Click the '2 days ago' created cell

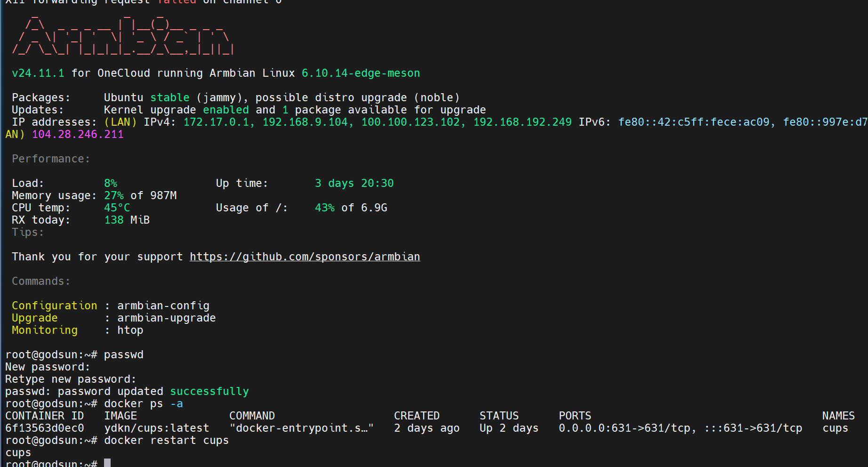(427, 428)
